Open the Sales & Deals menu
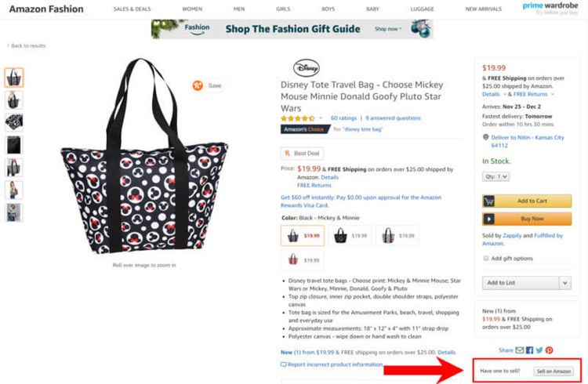This screenshot has height=384, width=588. pos(131,9)
